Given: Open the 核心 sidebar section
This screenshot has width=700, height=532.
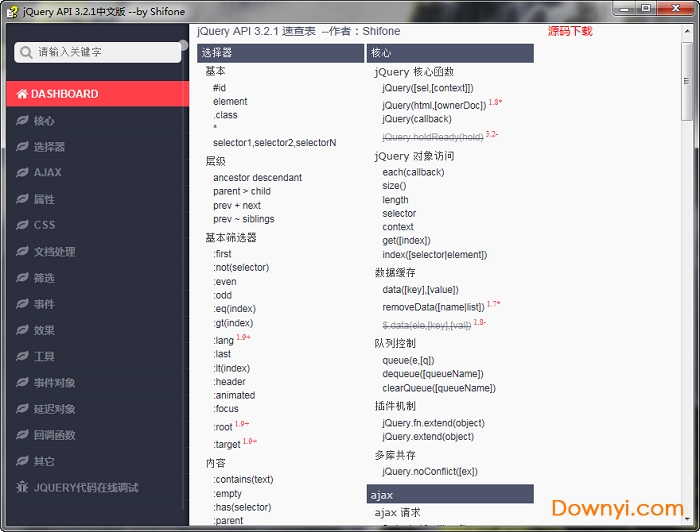Looking at the screenshot, I should tap(98, 121).
